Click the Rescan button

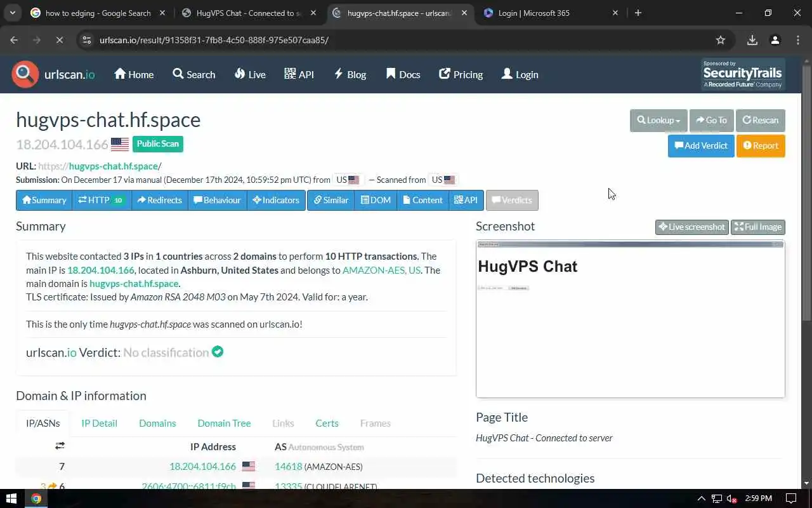[760, 120]
